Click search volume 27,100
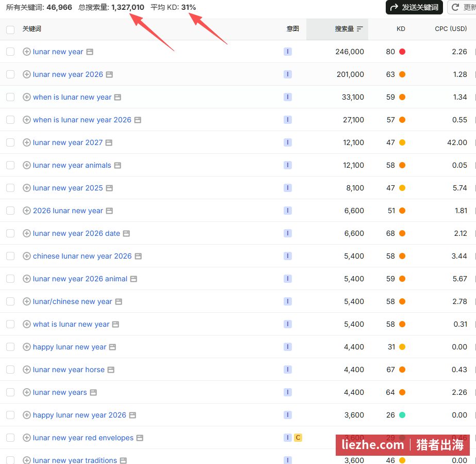476x464 pixels. click(x=353, y=120)
